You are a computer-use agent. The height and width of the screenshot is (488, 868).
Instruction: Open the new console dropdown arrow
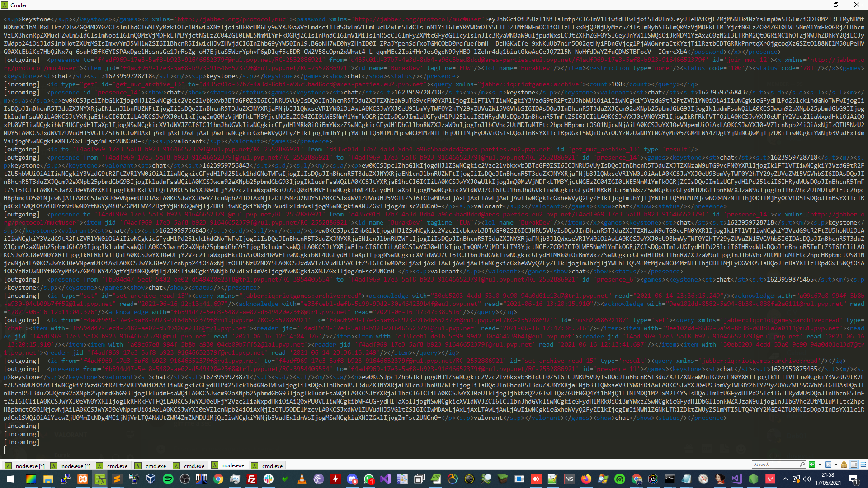click(x=820, y=465)
